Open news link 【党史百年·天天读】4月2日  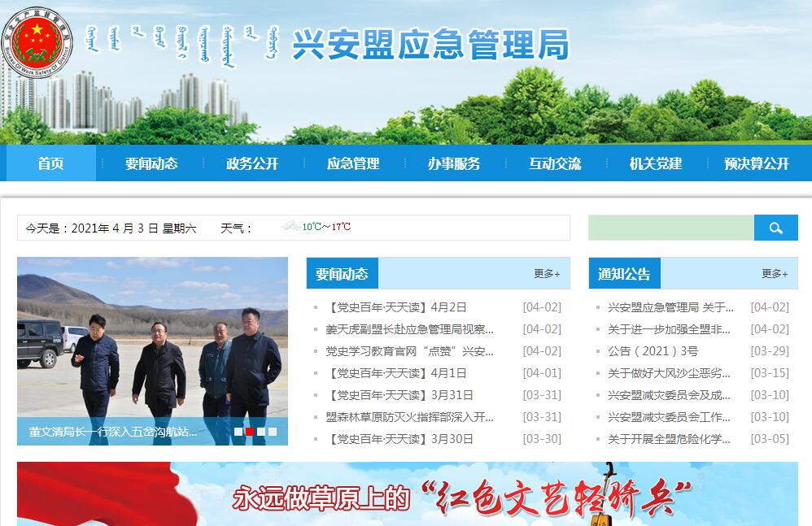click(x=397, y=307)
